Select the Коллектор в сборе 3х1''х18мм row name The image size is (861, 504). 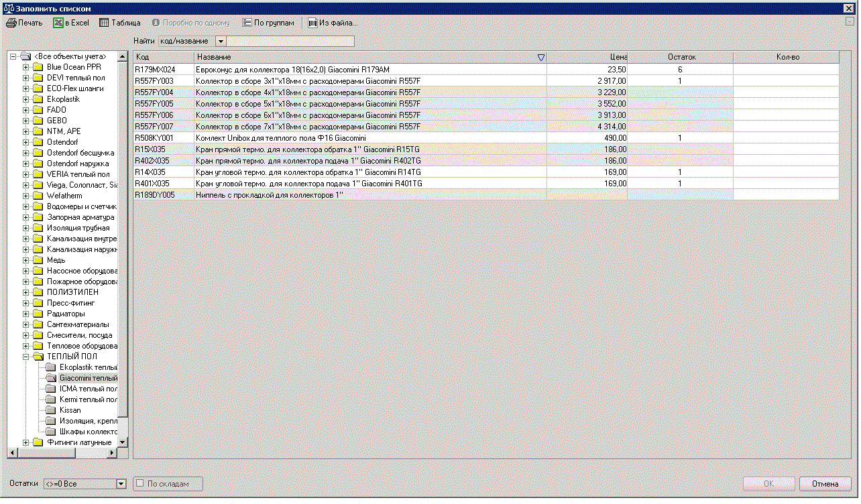308,81
